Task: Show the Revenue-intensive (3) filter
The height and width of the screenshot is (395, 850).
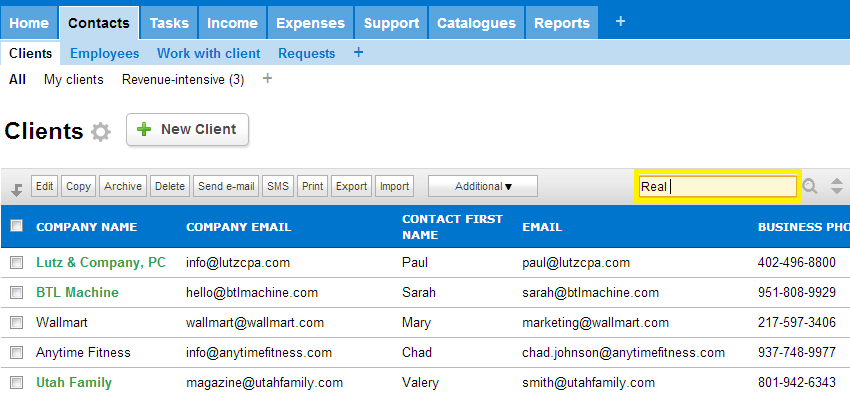Action: point(183,80)
